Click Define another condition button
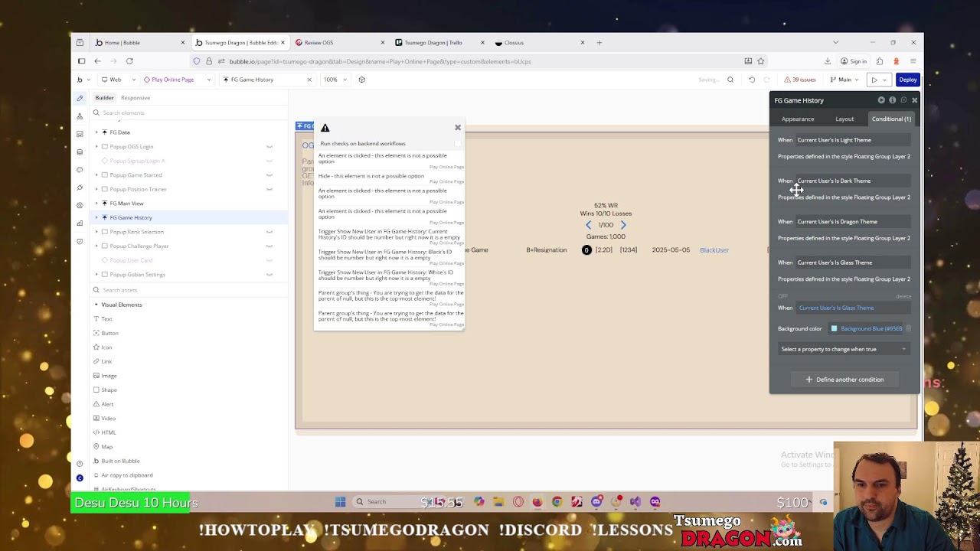Screen dimensions: 980x551 pos(844,380)
